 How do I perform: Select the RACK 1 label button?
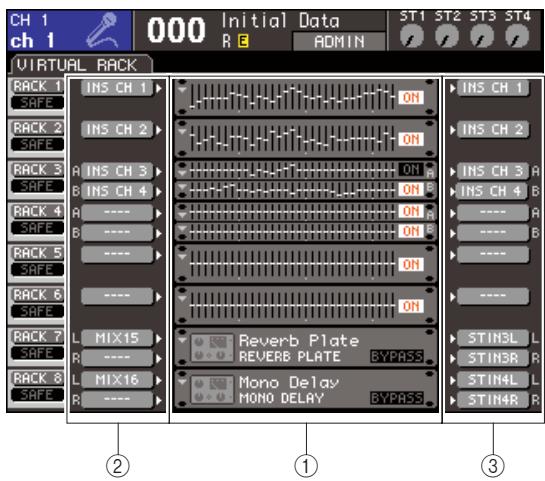click(x=37, y=86)
